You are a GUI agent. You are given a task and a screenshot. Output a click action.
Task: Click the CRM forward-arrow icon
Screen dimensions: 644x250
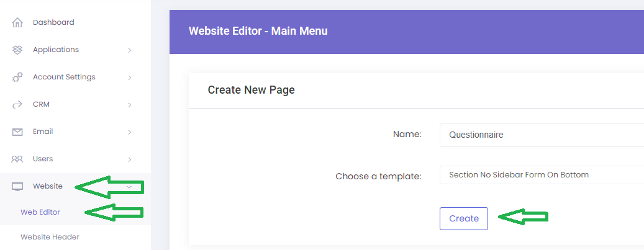click(17, 104)
